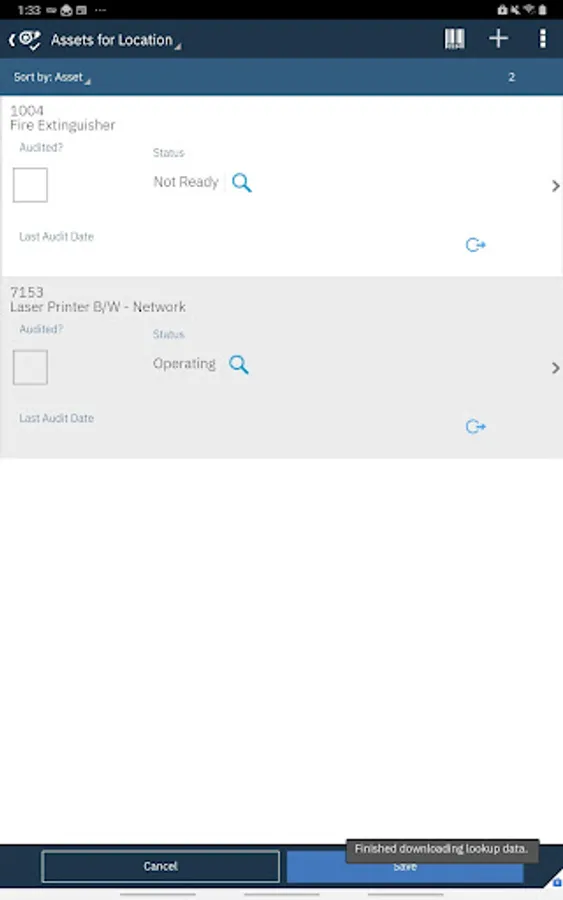Click the Cancel button
The width and height of the screenshot is (563, 900).
(161, 866)
